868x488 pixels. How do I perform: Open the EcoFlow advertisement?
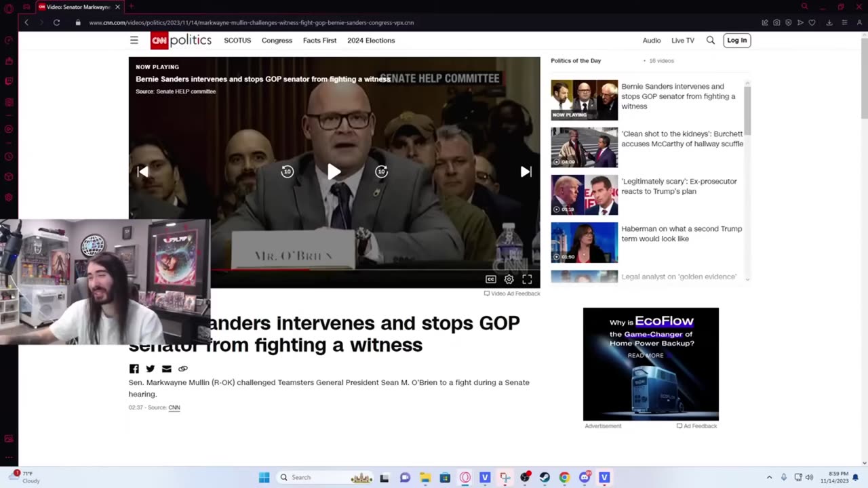coord(651,364)
